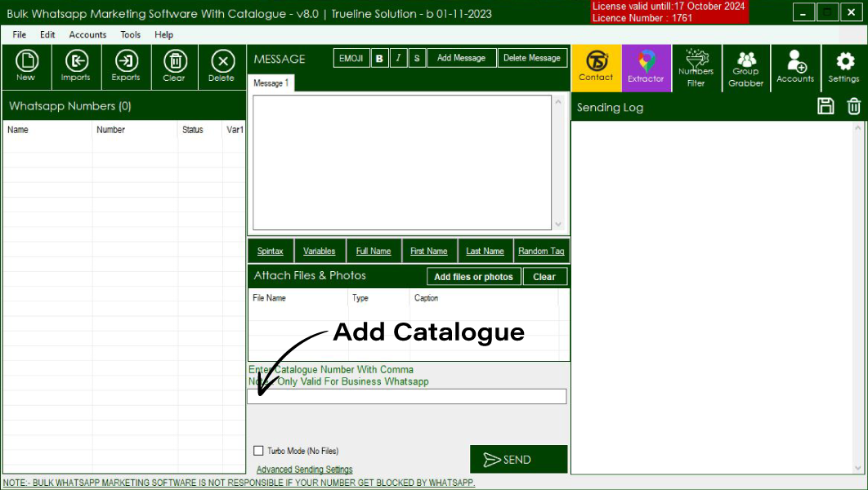Click the license validity banner

669,12
